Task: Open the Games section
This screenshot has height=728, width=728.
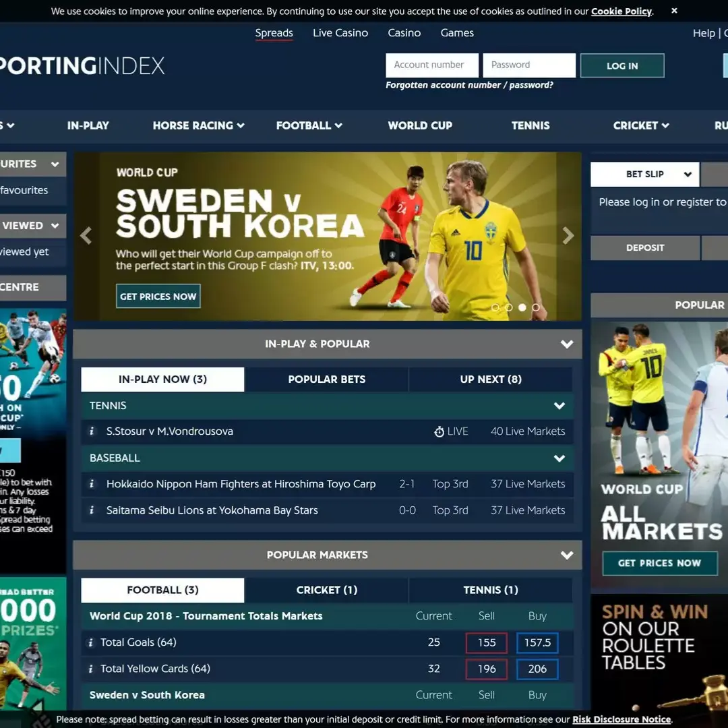Action: click(x=457, y=33)
